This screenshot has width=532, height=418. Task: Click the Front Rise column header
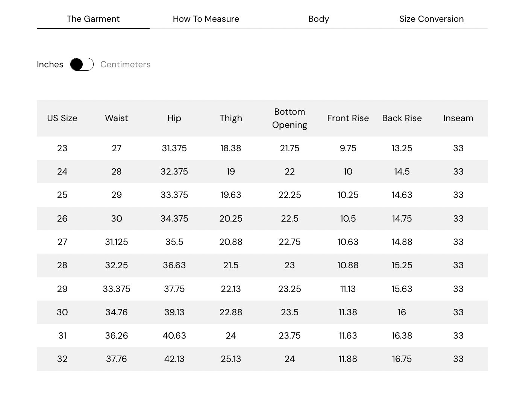(348, 118)
